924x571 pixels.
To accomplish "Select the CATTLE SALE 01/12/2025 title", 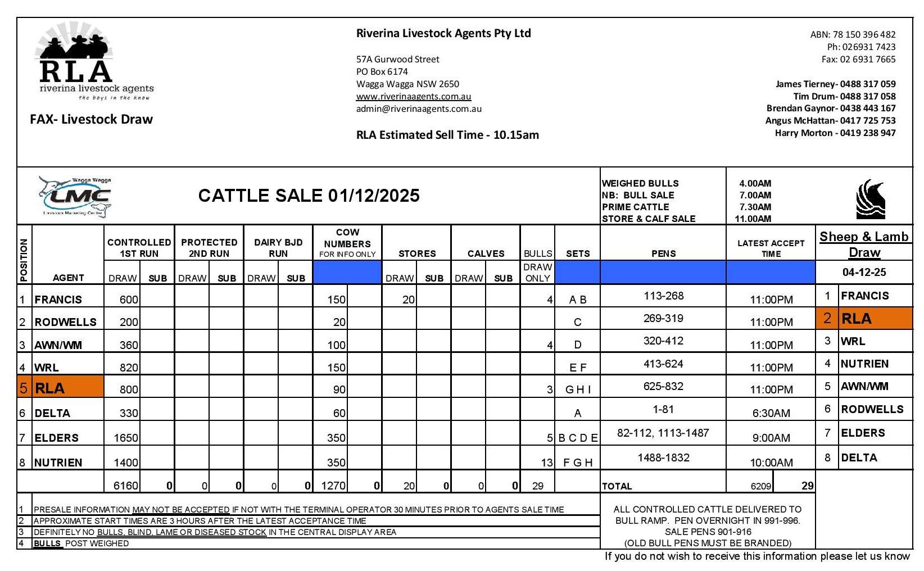I will pyautogui.click(x=309, y=196).
